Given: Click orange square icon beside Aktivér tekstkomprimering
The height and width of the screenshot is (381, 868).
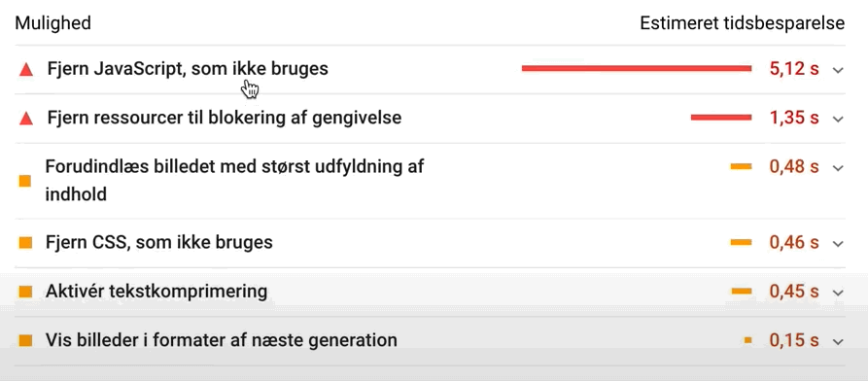Looking at the screenshot, I should (25, 292).
